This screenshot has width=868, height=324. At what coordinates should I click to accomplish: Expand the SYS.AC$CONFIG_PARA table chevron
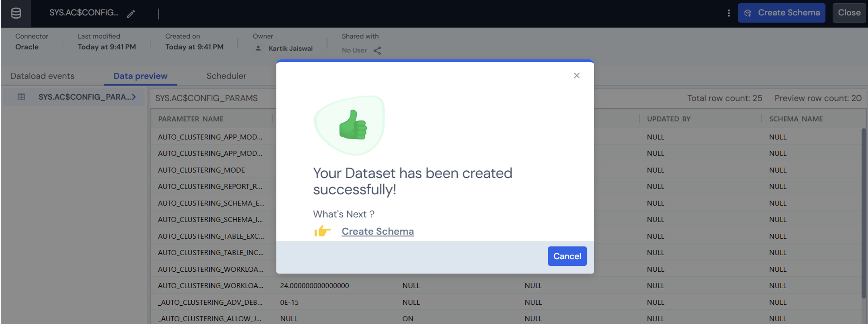[134, 97]
